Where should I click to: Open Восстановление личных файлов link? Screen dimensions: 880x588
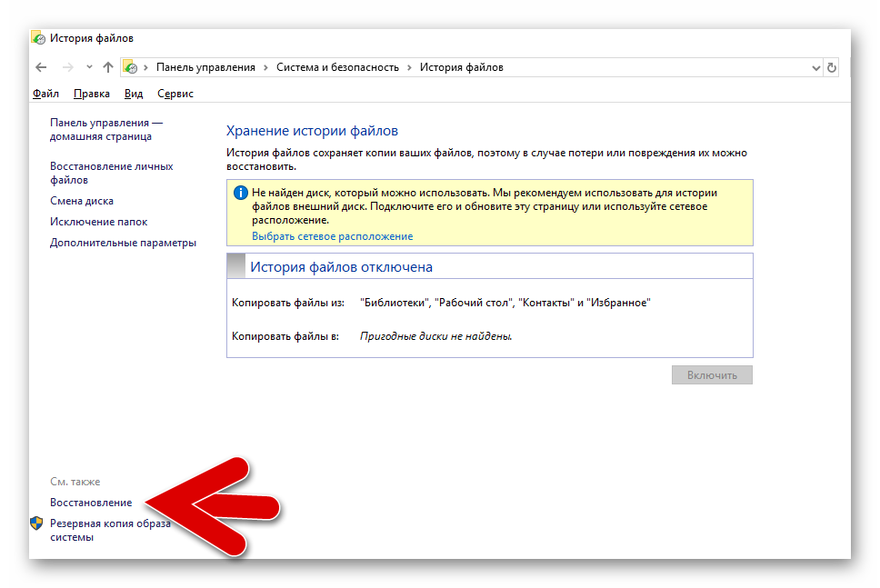111,174
